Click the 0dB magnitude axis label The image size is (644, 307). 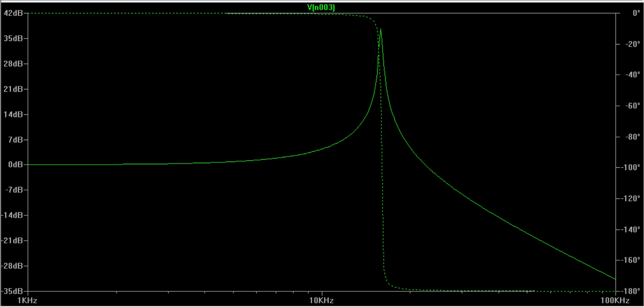point(15,165)
